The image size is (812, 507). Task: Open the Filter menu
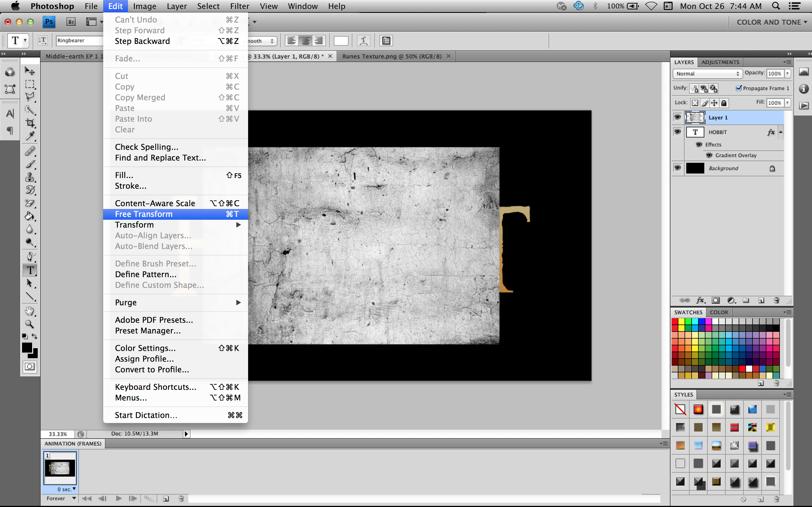coord(240,6)
